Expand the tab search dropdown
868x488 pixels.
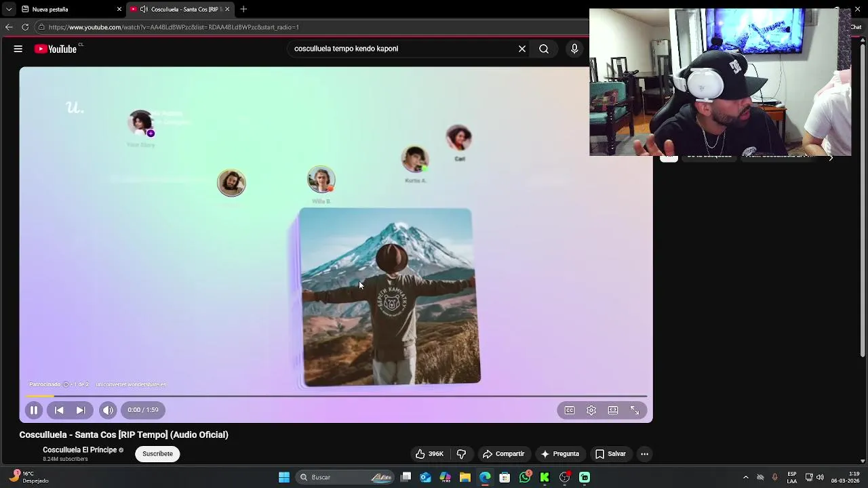9,9
